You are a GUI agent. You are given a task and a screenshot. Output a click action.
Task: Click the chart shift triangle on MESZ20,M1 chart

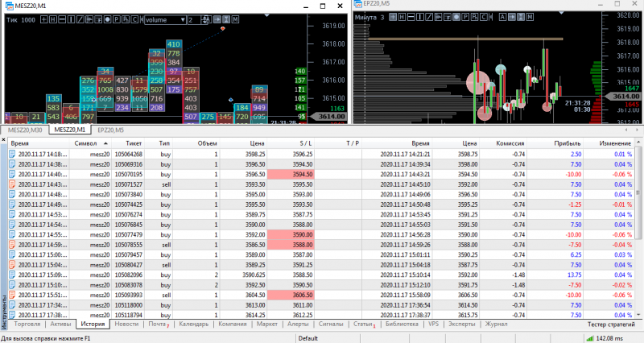tap(267, 14)
